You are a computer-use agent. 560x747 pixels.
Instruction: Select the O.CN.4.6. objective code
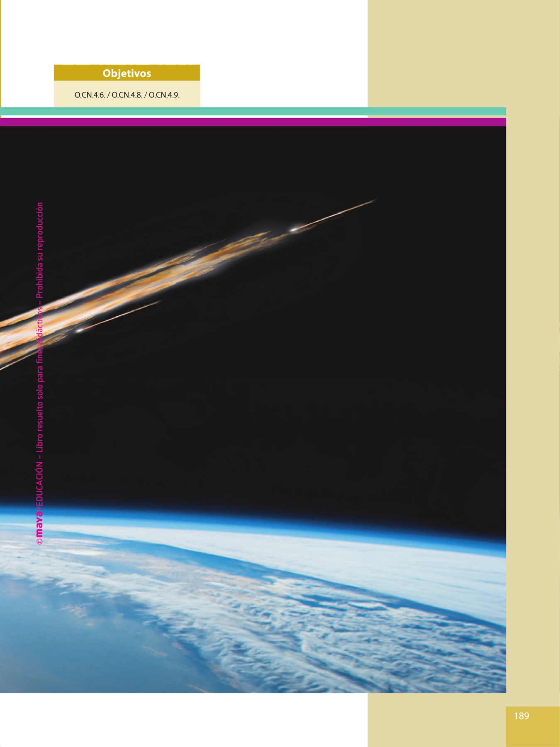click(x=90, y=95)
